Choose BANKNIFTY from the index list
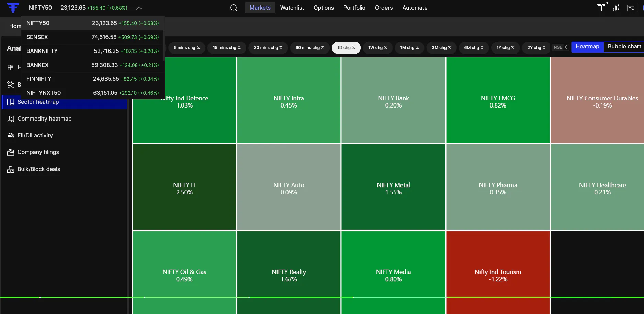644x314 pixels. click(92, 51)
